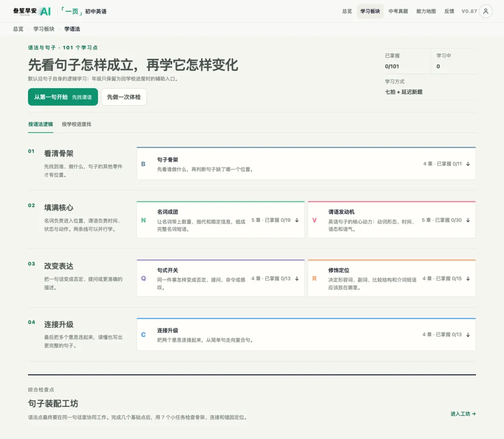Click 从第一句开始 green button
Viewport: 504px width, 439px height.
(63, 97)
